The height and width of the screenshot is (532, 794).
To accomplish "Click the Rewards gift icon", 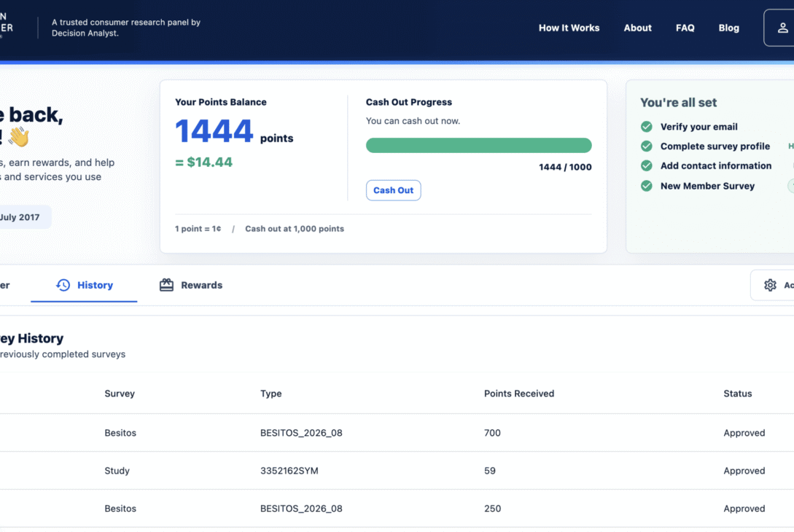I will coord(166,285).
